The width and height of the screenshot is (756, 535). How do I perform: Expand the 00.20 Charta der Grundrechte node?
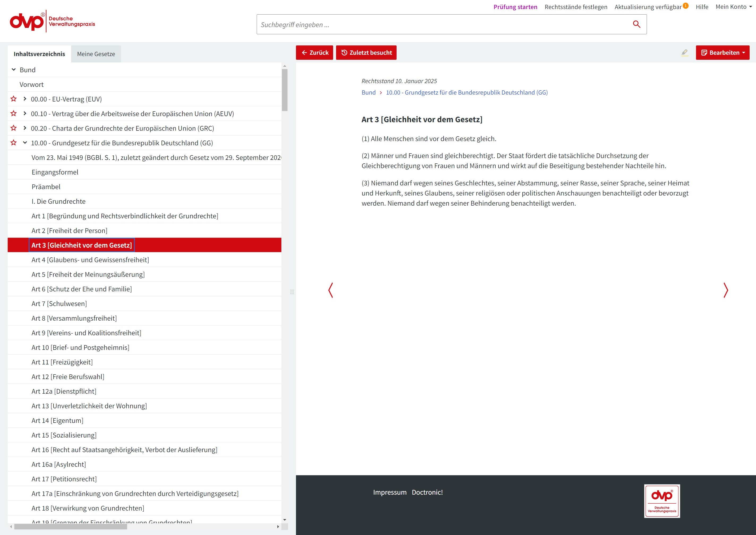25,128
